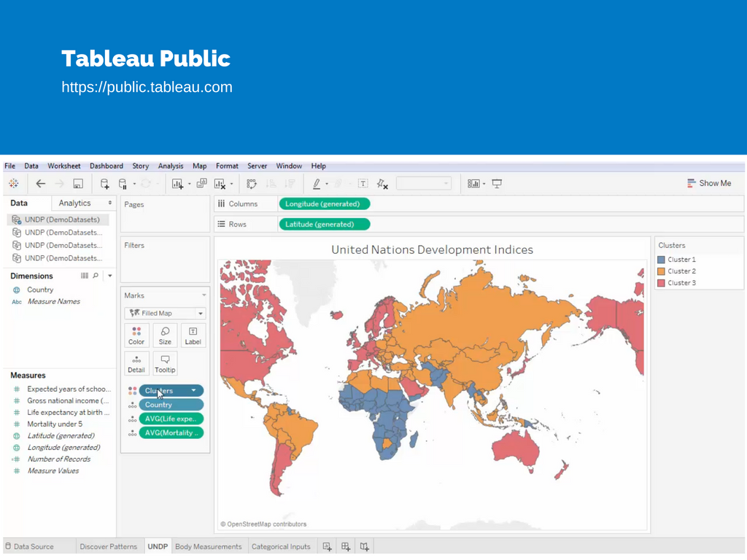Click the New Data Source icon
The width and height of the screenshot is (747, 560).
point(105,184)
